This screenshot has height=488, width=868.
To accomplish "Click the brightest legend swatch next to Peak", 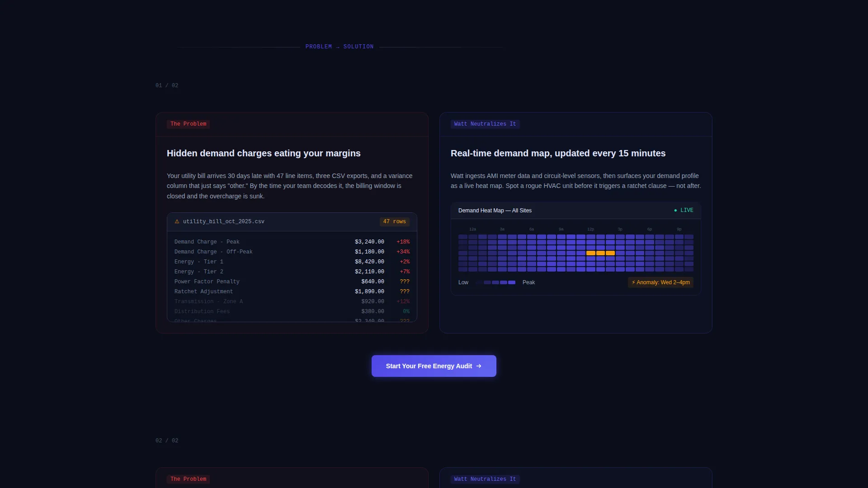I will click(x=512, y=282).
